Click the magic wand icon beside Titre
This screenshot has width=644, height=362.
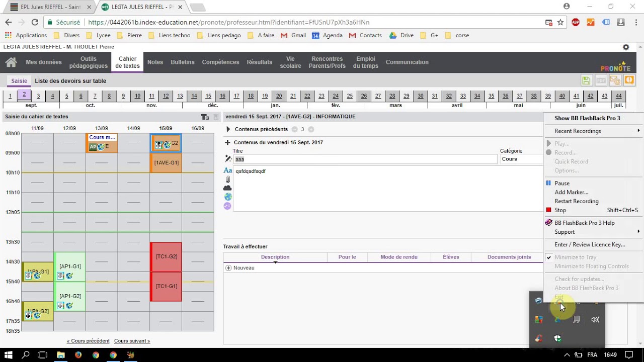pyautogui.click(x=228, y=159)
